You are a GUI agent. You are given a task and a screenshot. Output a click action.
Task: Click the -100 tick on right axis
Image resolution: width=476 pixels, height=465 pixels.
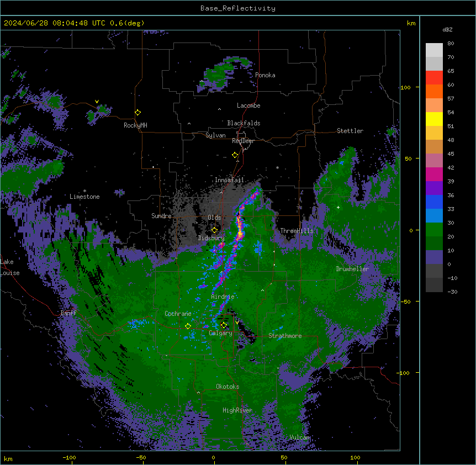coord(404,373)
